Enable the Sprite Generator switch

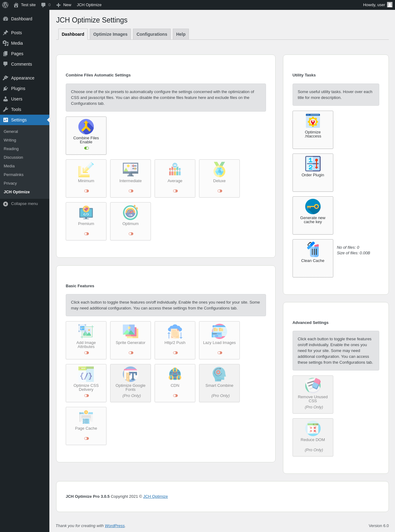click(131, 353)
